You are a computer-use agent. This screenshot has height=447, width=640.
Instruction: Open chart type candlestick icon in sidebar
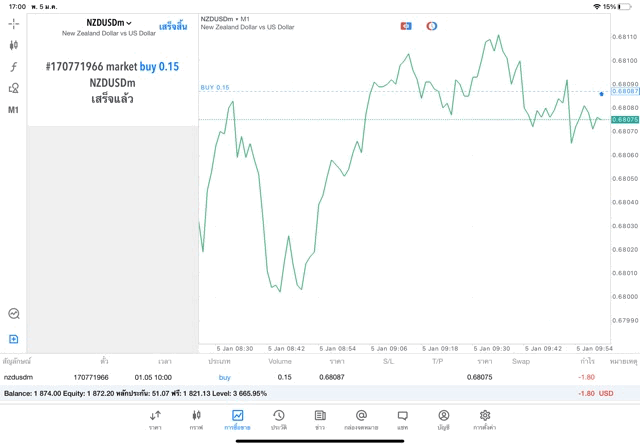point(13,45)
